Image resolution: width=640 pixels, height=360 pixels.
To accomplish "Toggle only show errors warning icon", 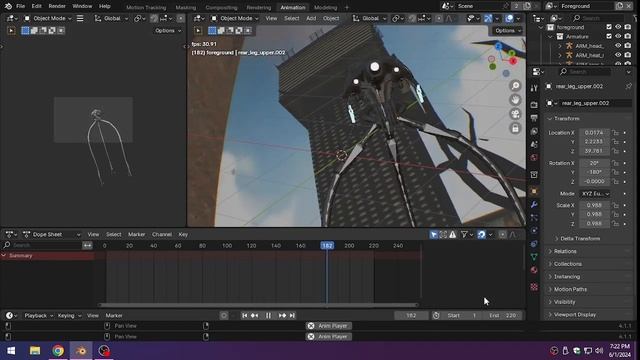I will coord(453,234).
